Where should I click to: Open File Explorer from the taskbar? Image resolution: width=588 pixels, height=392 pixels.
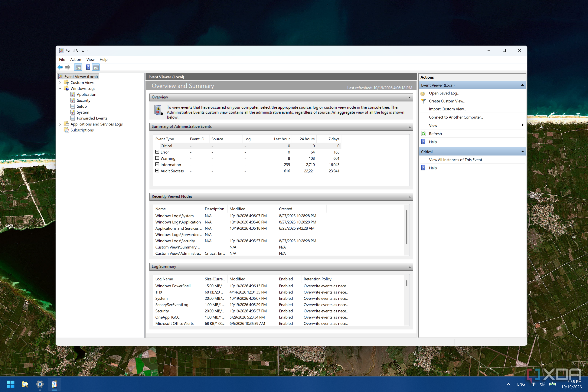25,384
